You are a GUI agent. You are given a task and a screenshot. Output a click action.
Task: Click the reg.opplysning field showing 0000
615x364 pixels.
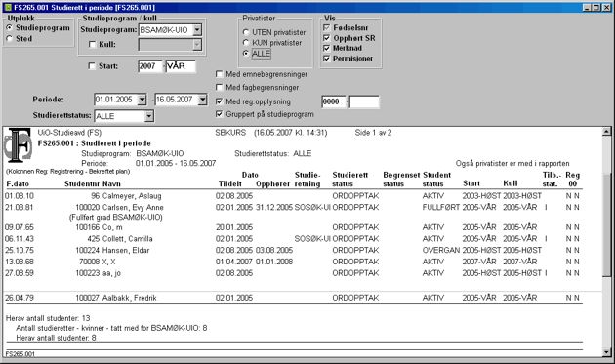(x=334, y=101)
